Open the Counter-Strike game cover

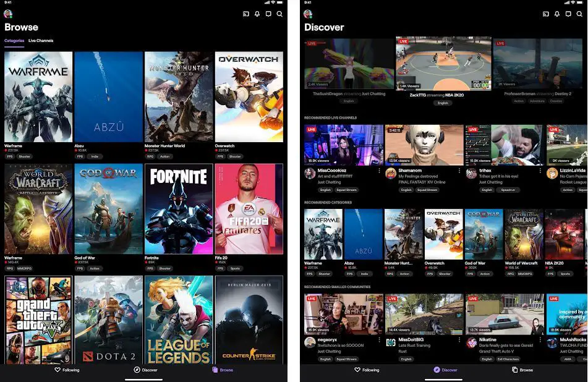click(x=249, y=320)
